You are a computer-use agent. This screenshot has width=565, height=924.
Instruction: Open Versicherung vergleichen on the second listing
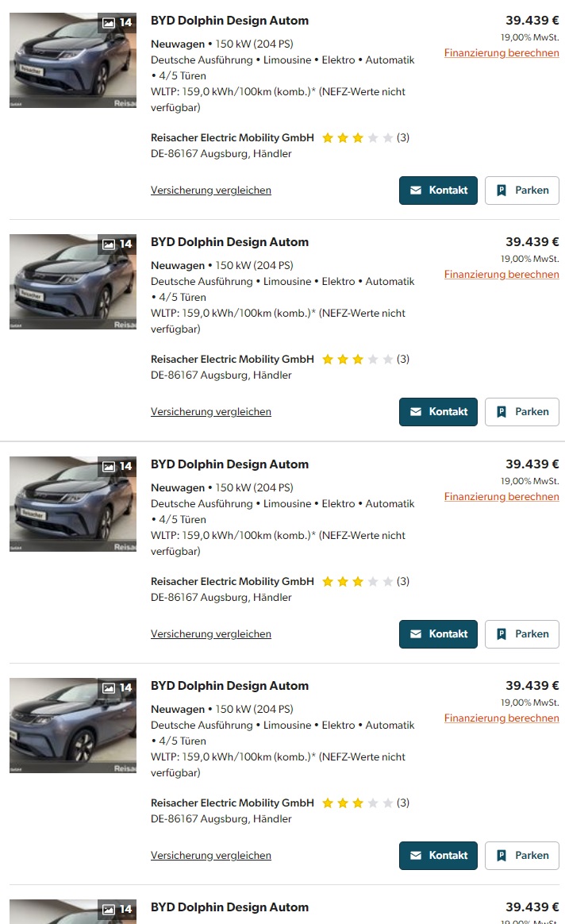[x=211, y=411]
